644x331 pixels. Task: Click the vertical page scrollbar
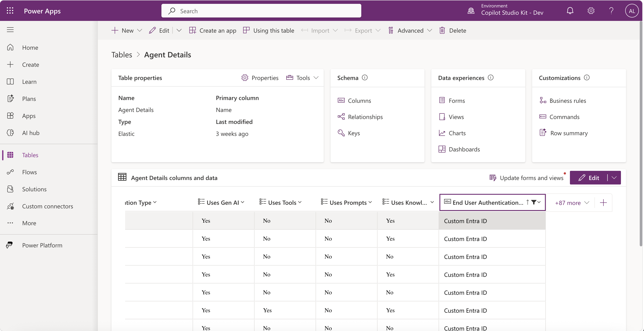coord(641,134)
